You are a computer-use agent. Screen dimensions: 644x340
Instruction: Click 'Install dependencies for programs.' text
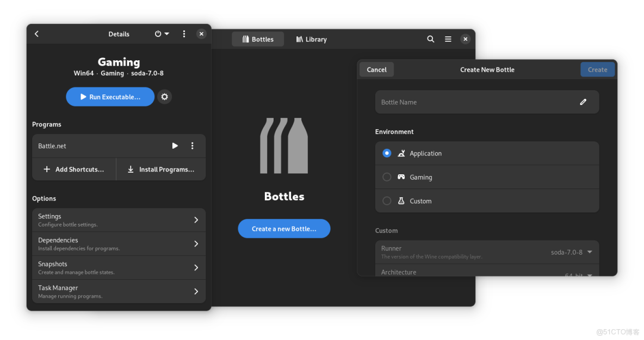tap(79, 249)
